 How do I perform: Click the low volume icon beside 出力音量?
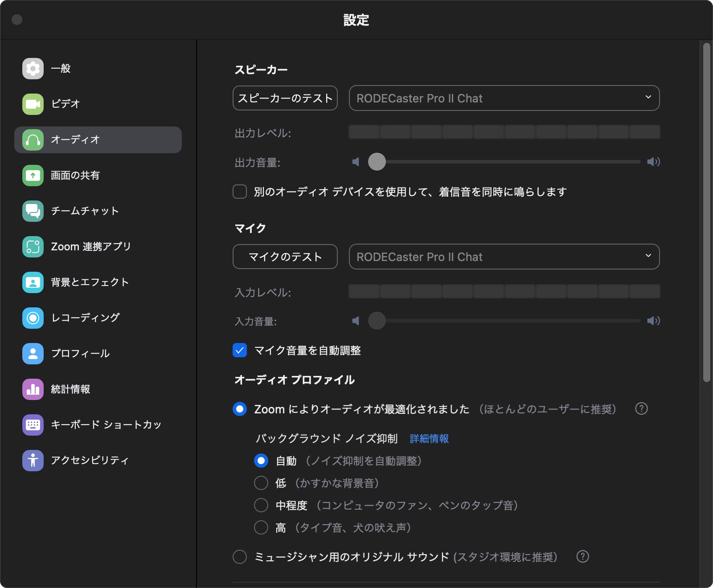click(x=356, y=162)
